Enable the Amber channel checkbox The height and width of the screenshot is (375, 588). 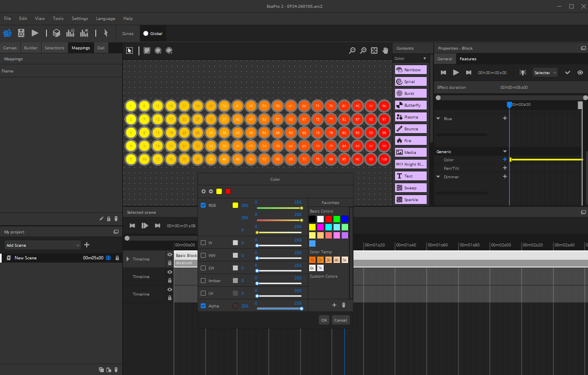203,281
